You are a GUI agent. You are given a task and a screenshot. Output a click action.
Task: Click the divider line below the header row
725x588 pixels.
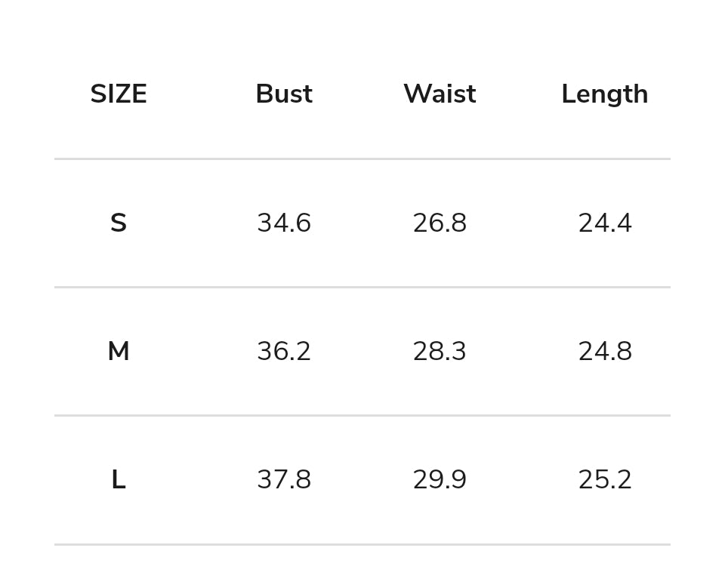362,159
